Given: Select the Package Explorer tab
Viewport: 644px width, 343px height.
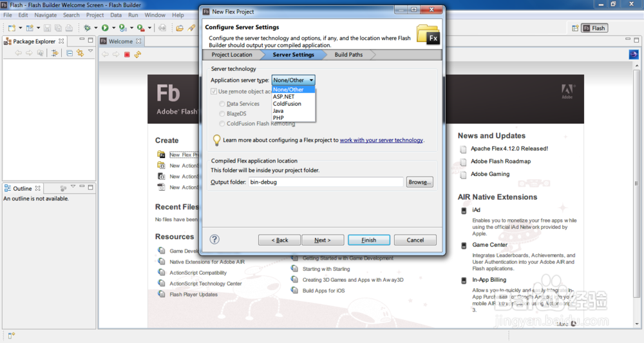Looking at the screenshot, I should click(x=33, y=41).
